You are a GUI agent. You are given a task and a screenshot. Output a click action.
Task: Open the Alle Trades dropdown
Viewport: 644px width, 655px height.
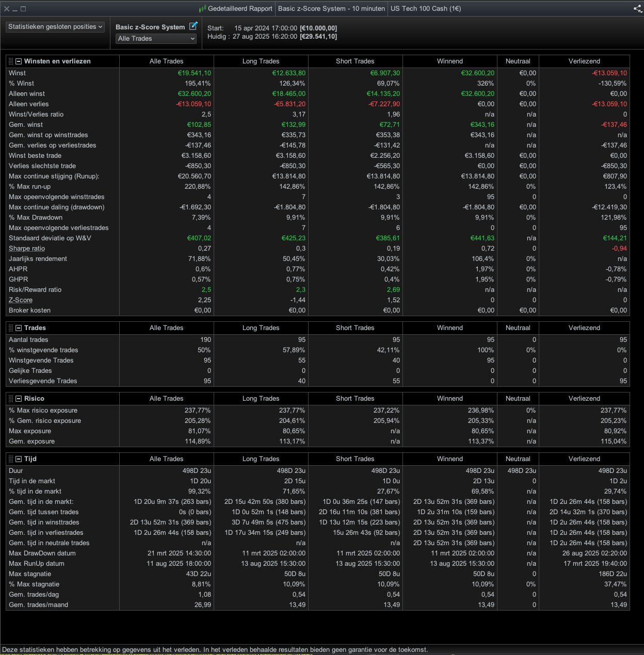tap(156, 39)
